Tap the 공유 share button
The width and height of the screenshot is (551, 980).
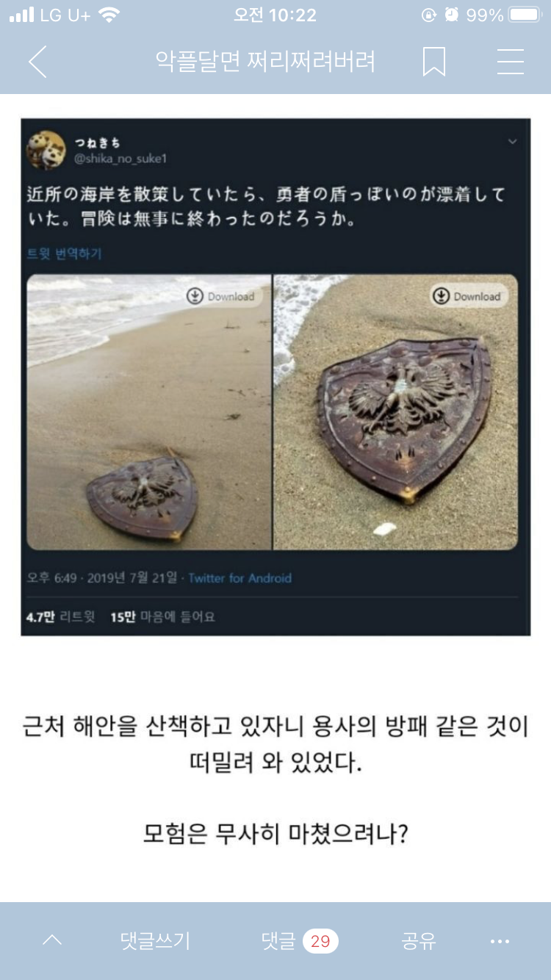[x=419, y=940]
